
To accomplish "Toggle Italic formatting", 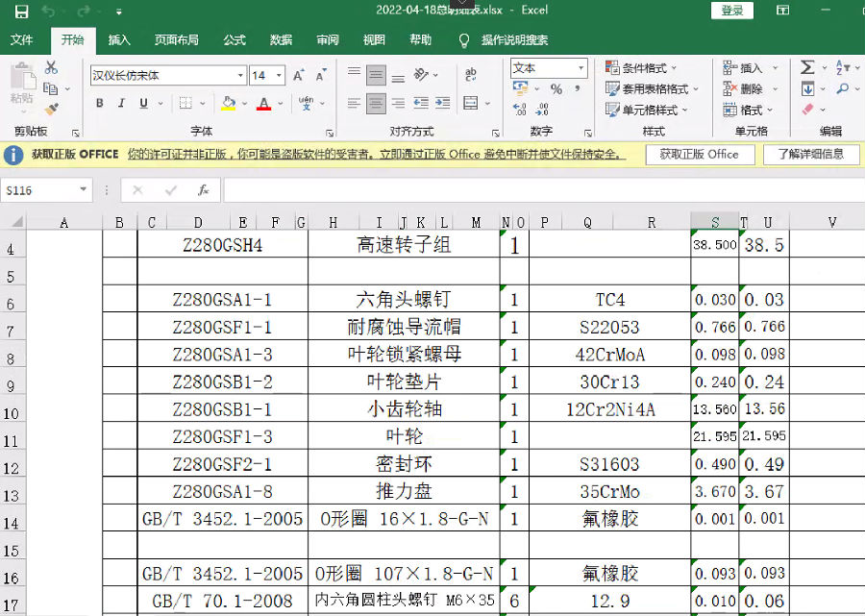I will click(121, 104).
